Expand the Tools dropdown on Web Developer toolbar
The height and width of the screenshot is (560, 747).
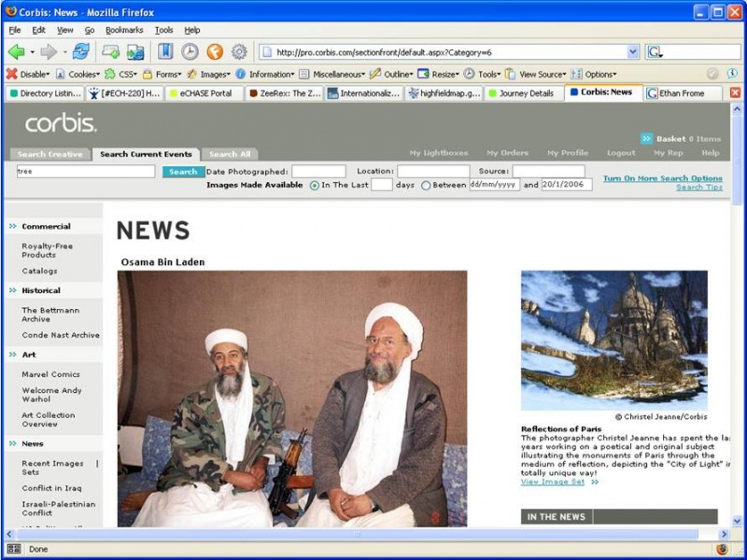(x=487, y=73)
